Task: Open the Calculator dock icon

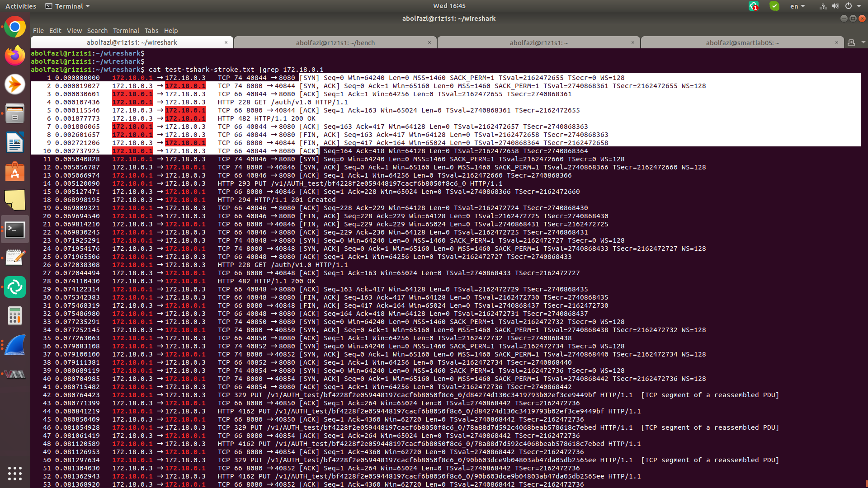Action: (15, 316)
